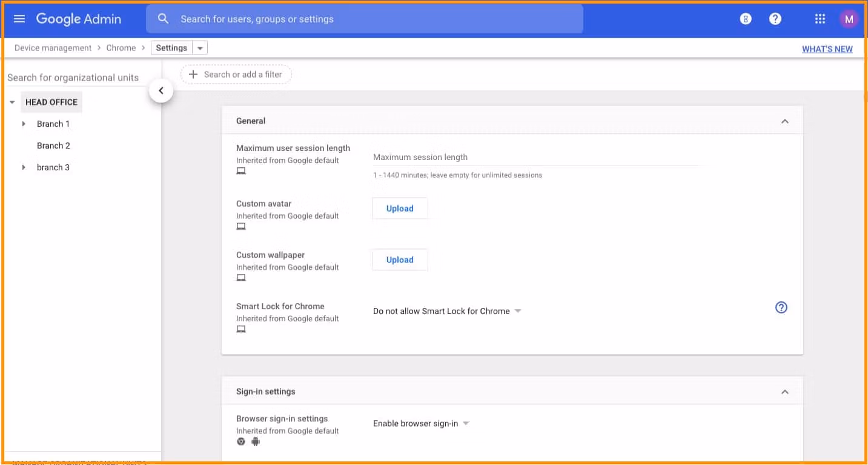Click the search magnifier icon
This screenshot has width=868, height=465.
(x=163, y=19)
